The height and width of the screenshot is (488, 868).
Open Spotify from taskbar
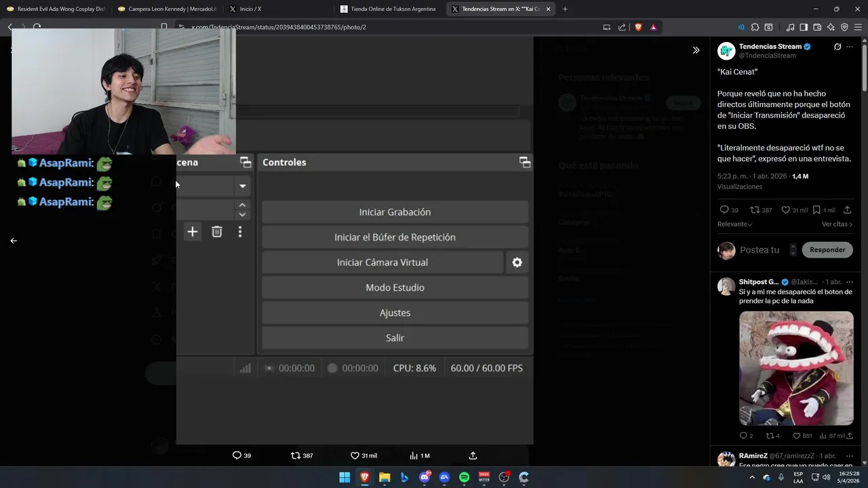pyautogui.click(x=465, y=477)
